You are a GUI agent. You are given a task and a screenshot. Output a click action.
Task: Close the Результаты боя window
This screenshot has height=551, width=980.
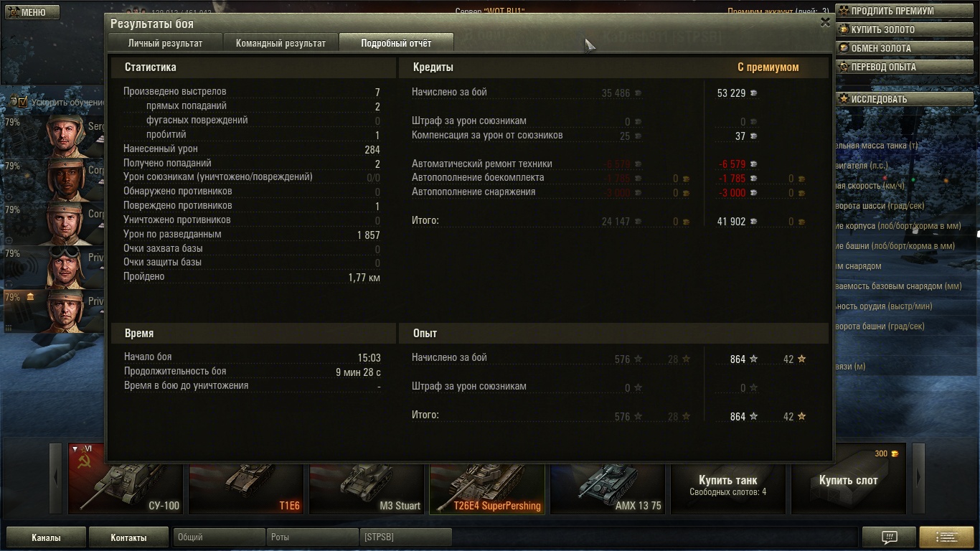pos(825,22)
